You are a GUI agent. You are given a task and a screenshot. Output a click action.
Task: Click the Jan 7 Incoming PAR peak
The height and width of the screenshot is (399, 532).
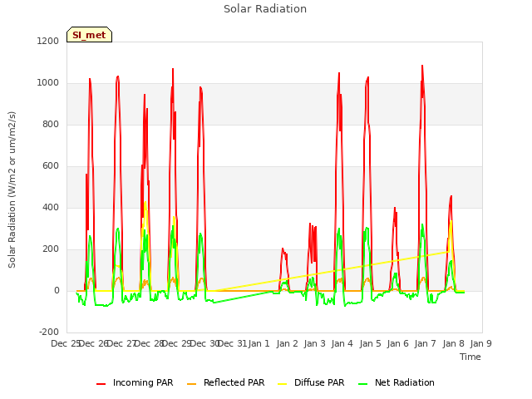pos(422,66)
